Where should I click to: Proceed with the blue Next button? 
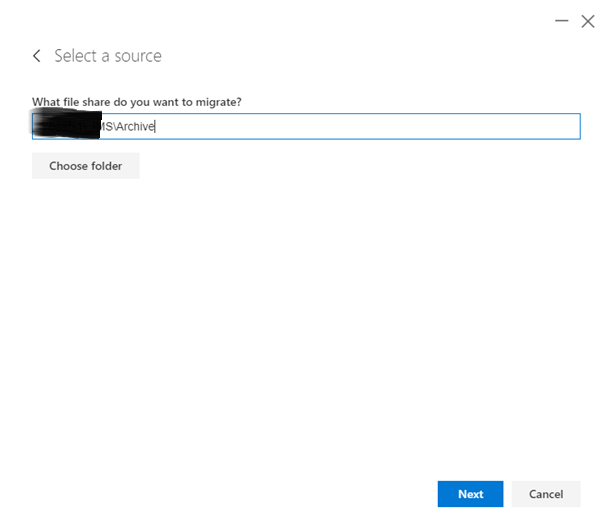click(470, 494)
